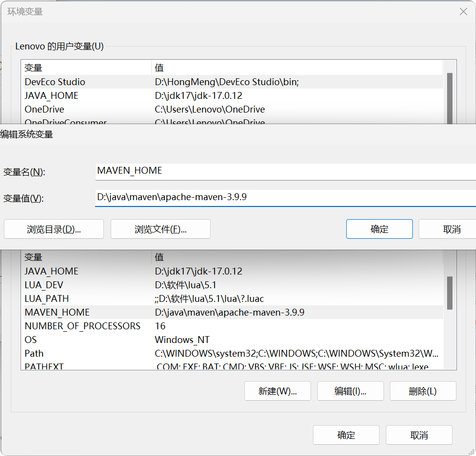
Task: Click value C:\Users\Lenovo\OneDrive of OneDrive row
Action: 210,109
